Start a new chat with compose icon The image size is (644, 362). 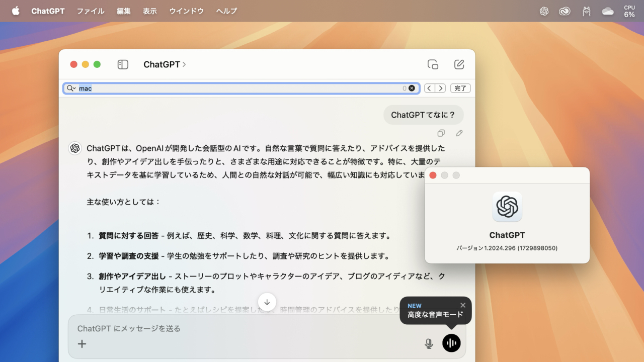point(459,64)
